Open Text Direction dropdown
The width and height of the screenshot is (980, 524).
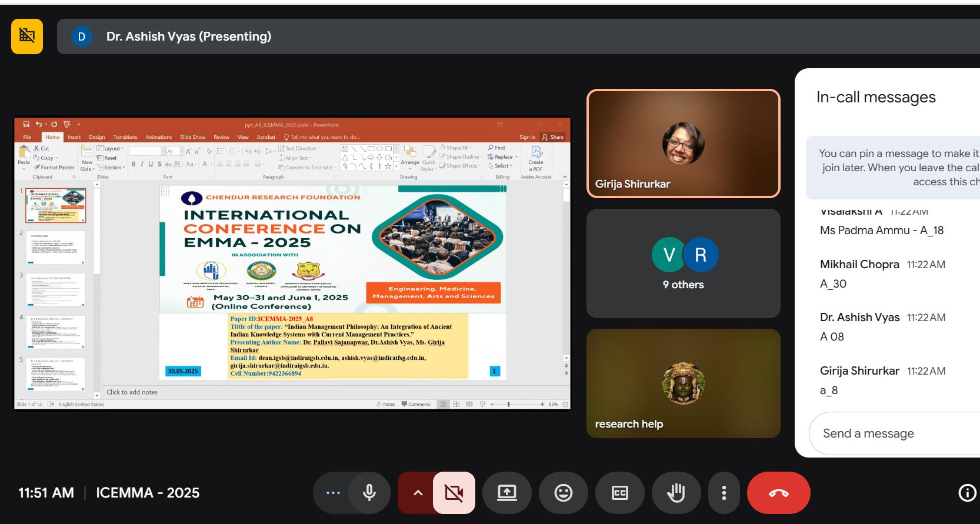[x=298, y=148]
